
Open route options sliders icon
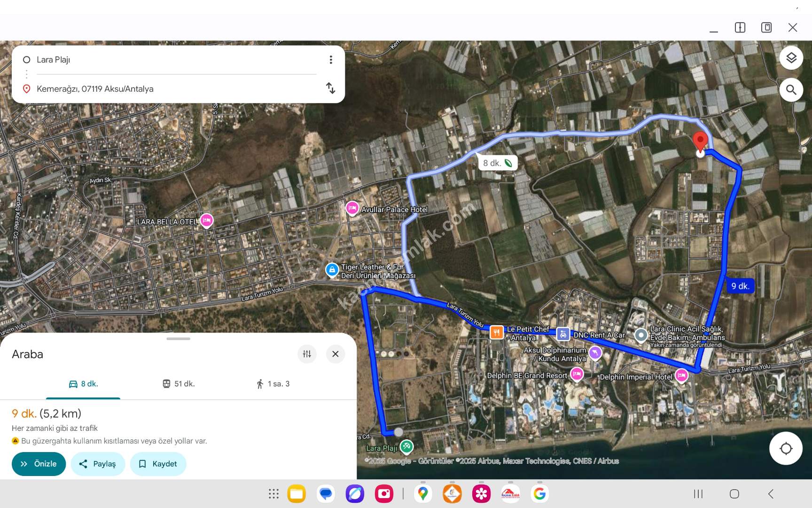click(x=307, y=354)
